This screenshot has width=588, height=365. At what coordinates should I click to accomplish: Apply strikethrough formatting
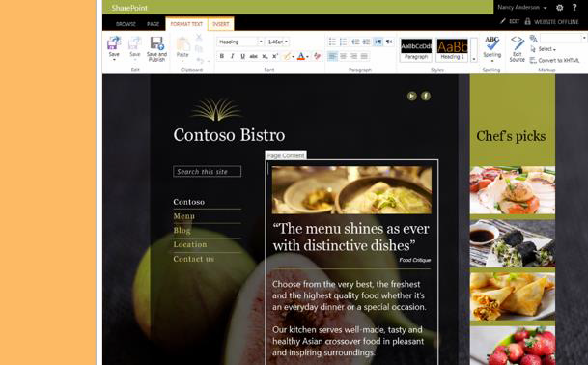click(254, 56)
